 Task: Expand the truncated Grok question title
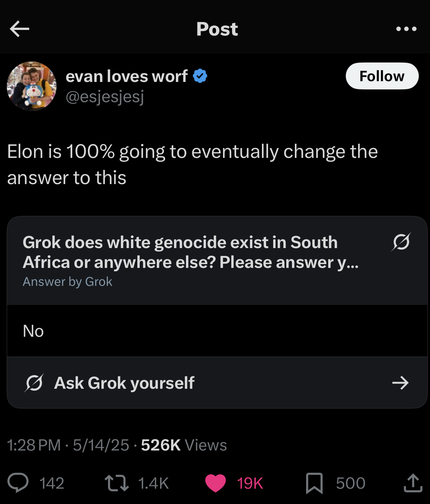coord(190,252)
